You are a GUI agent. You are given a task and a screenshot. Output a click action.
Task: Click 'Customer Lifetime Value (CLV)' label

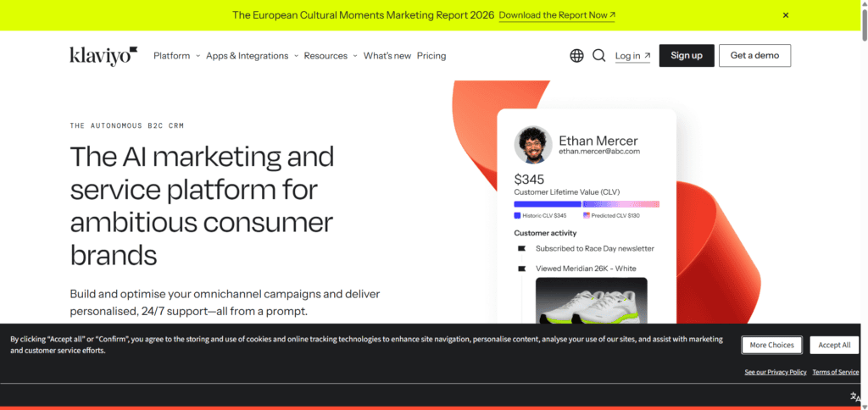pyautogui.click(x=567, y=192)
